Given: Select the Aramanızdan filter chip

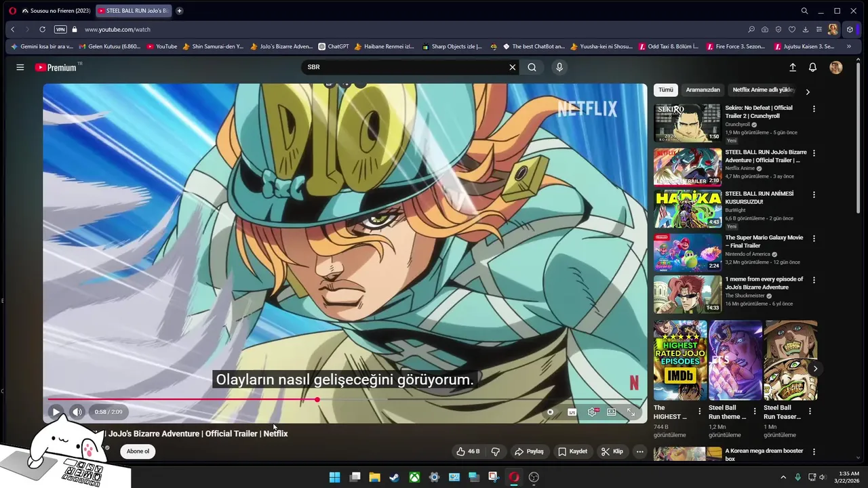Looking at the screenshot, I should 703,90.
